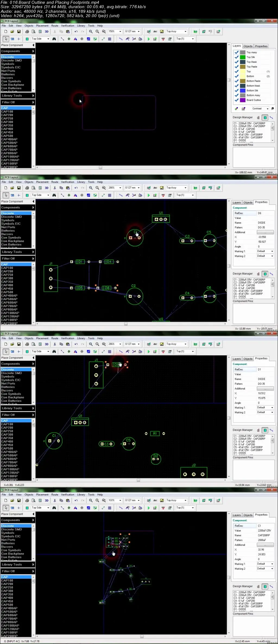Click Save icon in the 103% zoom window
This screenshot has width=278, height=644.
coord(19,500)
